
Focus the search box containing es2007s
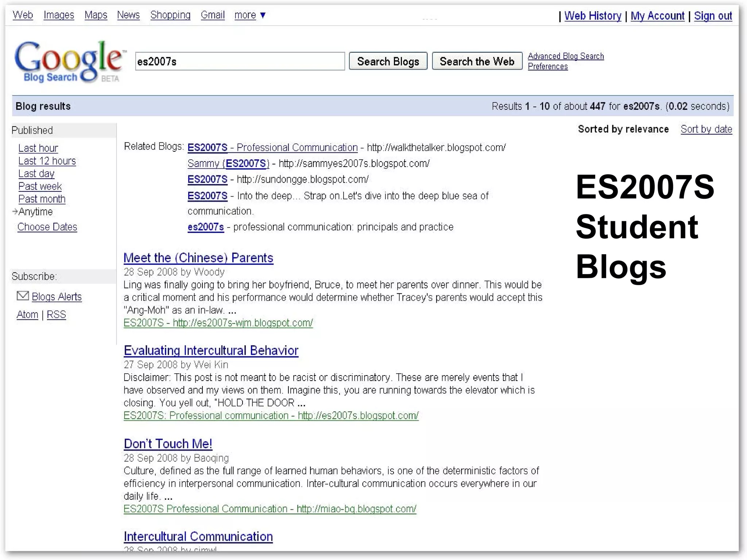pyautogui.click(x=240, y=61)
